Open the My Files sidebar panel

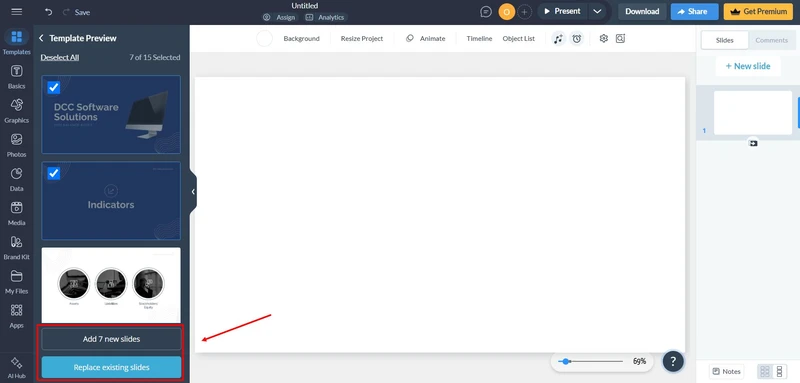pyautogui.click(x=16, y=282)
